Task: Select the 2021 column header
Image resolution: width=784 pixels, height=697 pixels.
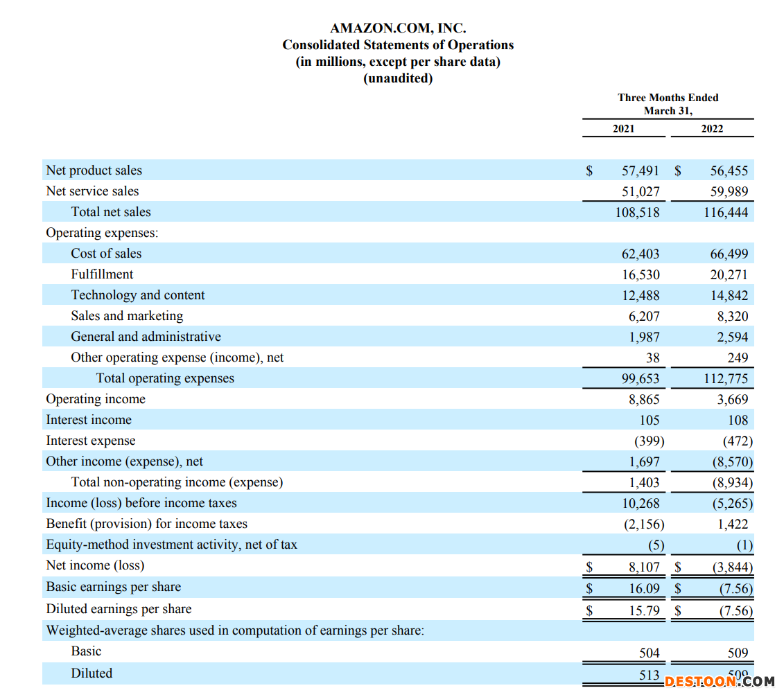Action: tap(623, 129)
